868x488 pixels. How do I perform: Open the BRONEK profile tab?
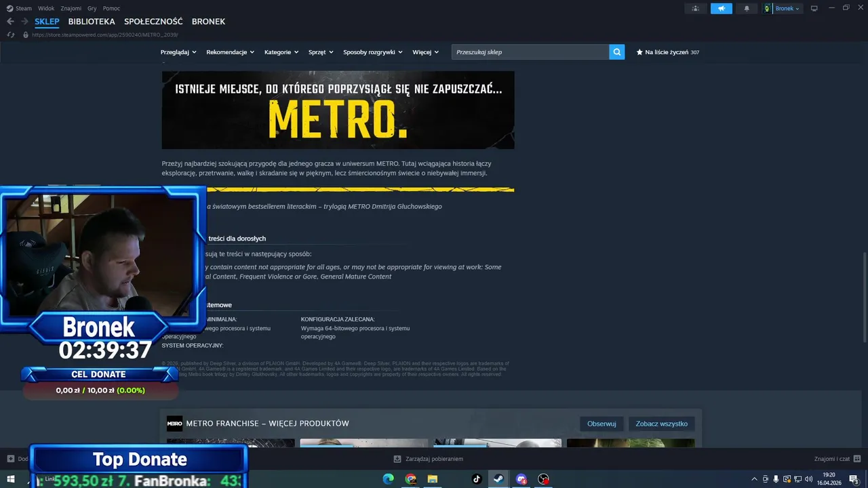[x=208, y=22]
